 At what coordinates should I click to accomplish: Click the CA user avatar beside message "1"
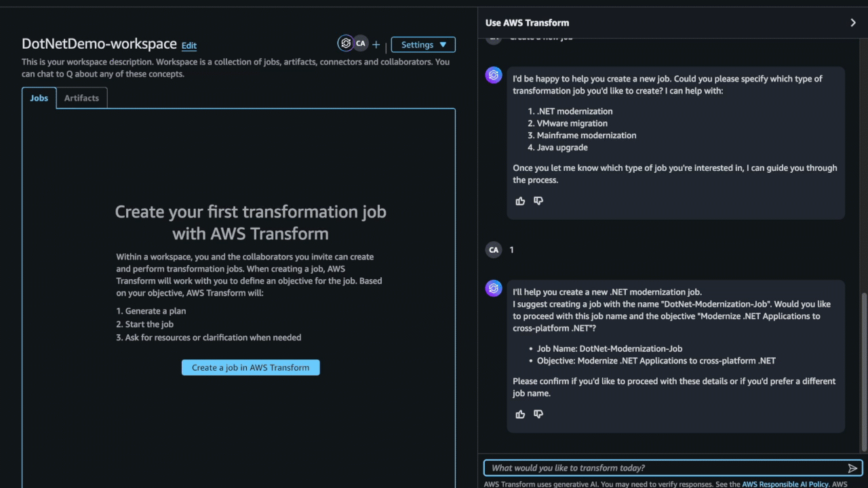coord(494,250)
